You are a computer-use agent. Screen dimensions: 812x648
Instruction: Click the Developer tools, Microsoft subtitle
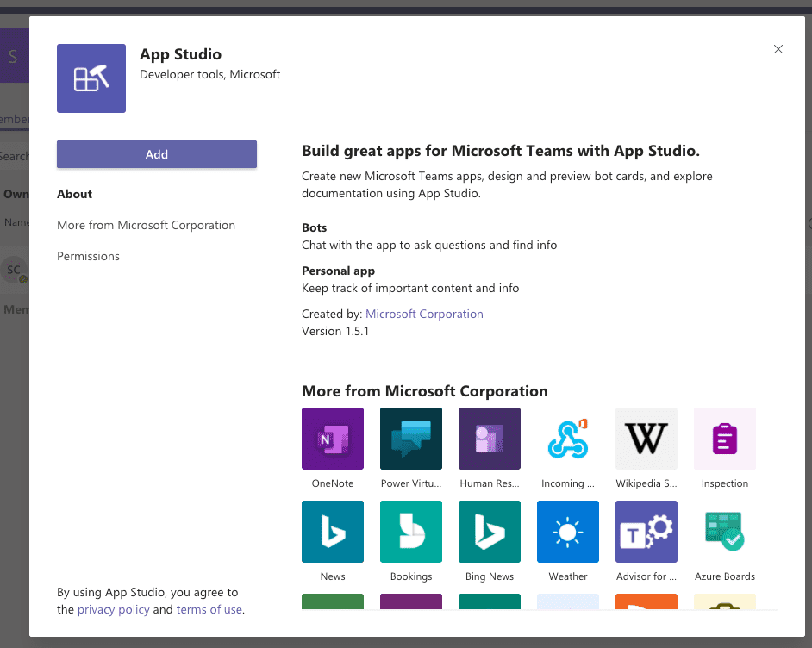tap(209, 74)
